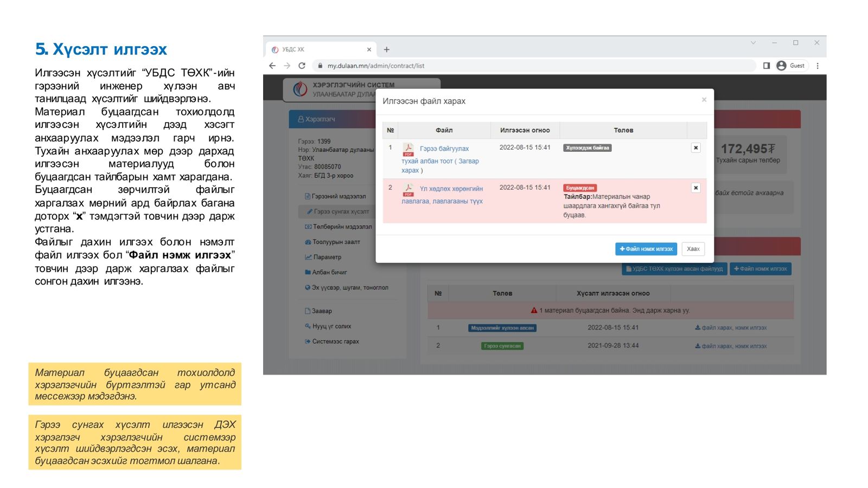
Task: Click the Хаах button
Action: (693, 249)
